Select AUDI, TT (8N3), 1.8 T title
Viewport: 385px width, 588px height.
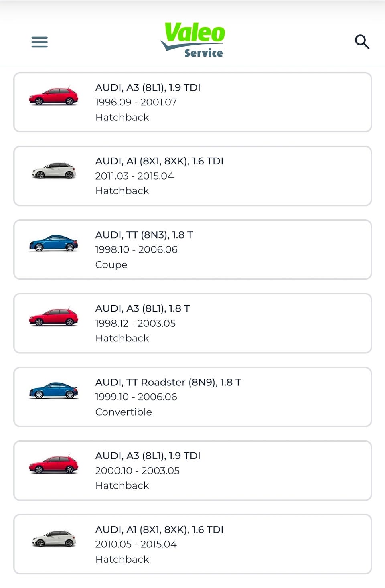pos(144,235)
